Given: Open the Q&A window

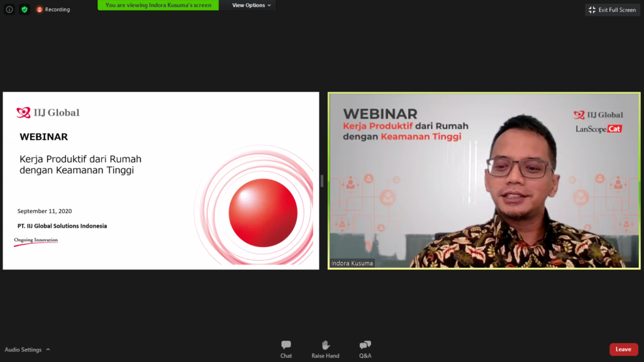Looking at the screenshot, I should point(365,349).
